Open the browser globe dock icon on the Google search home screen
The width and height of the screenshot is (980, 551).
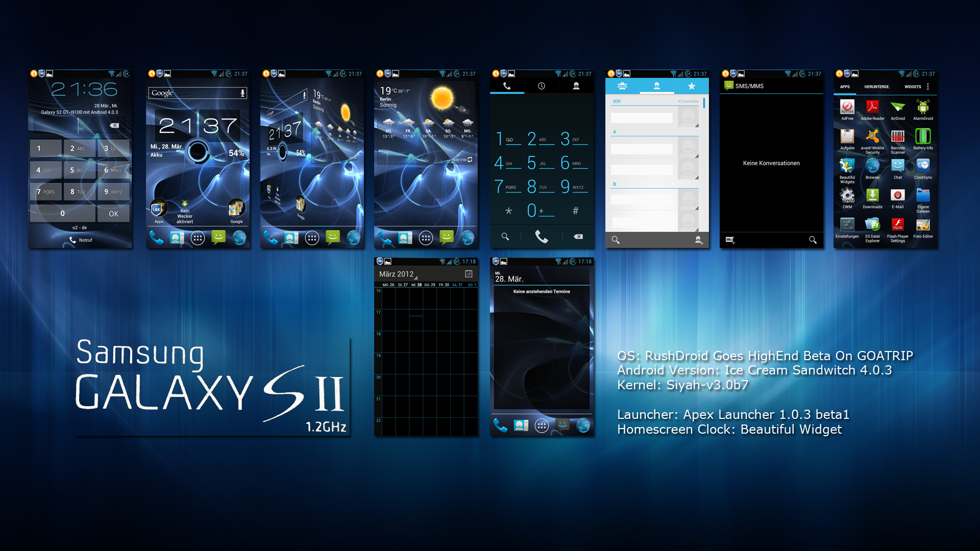pyautogui.click(x=239, y=238)
